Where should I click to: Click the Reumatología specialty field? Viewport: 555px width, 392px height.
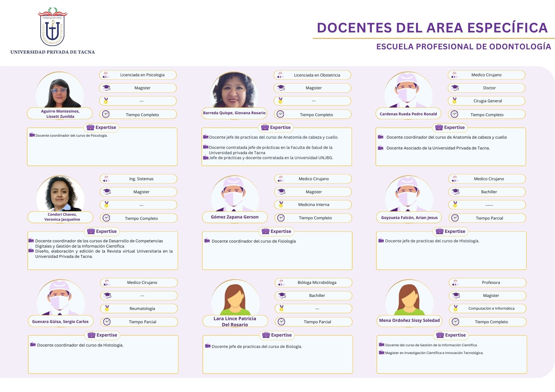tap(139, 308)
